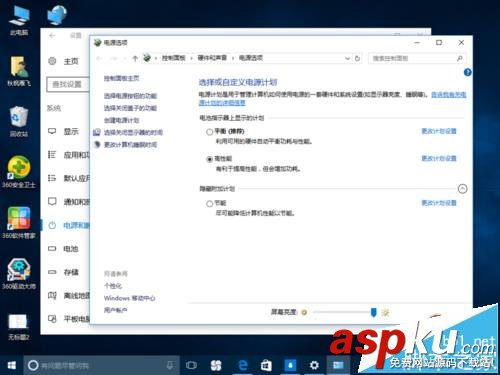Image resolution: width=500 pixels, height=375 pixels.
Task: Select the 平衡 (推荐) power plan
Action: [210, 132]
